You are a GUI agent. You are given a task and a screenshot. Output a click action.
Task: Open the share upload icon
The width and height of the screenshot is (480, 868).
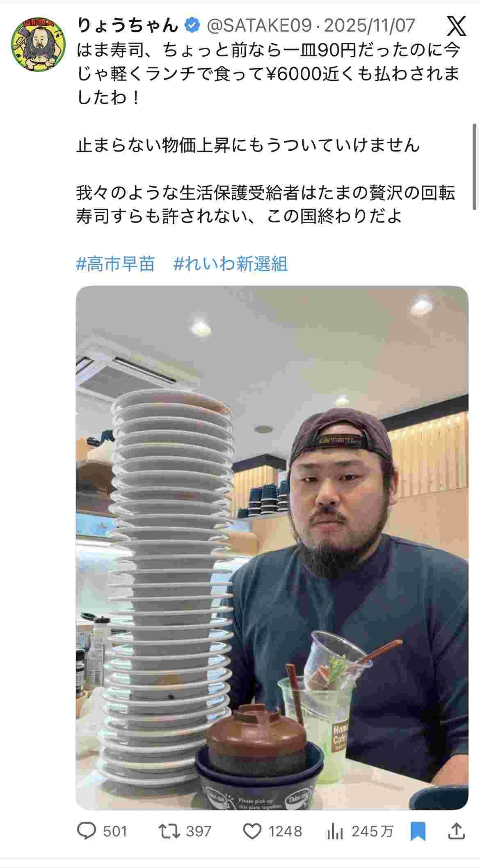coord(456,831)
